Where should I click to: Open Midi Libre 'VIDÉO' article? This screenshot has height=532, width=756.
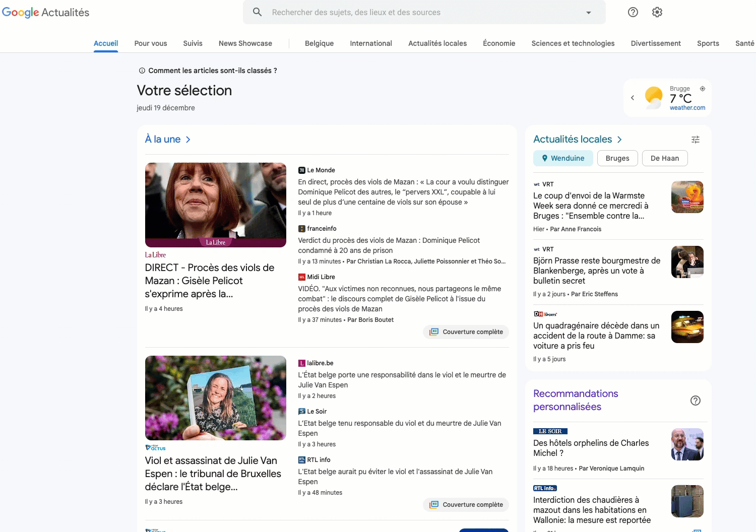pos(400,299)
